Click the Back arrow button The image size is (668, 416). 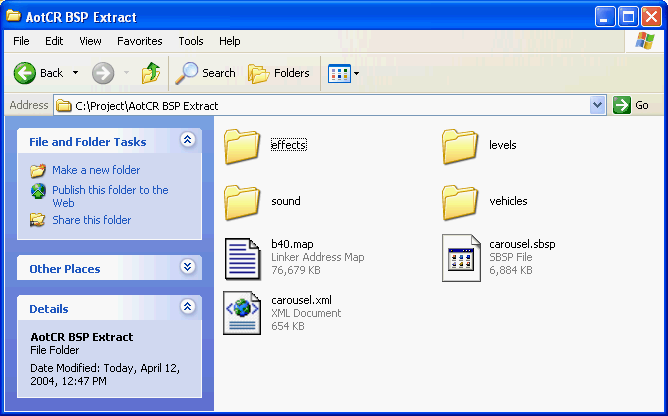(x=38, y=73)
